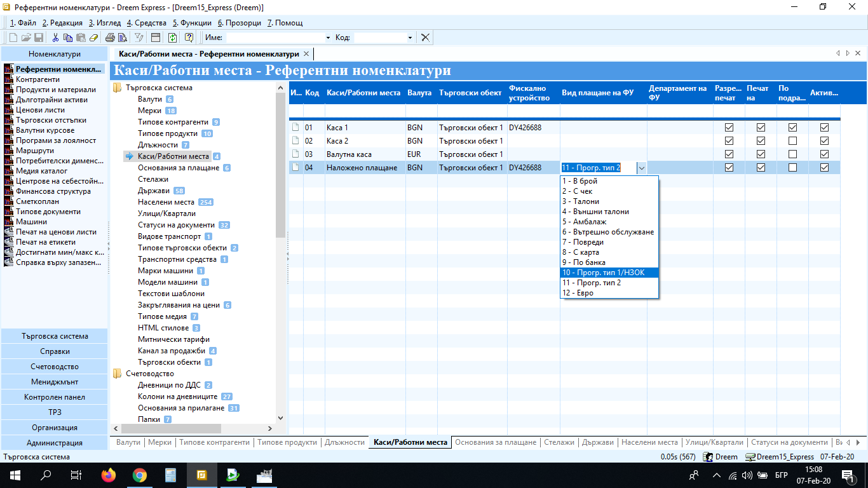Select Населени места in the tree
This screenshot has width=868, height=488.
pyautogui.click(x=166, y=202)
